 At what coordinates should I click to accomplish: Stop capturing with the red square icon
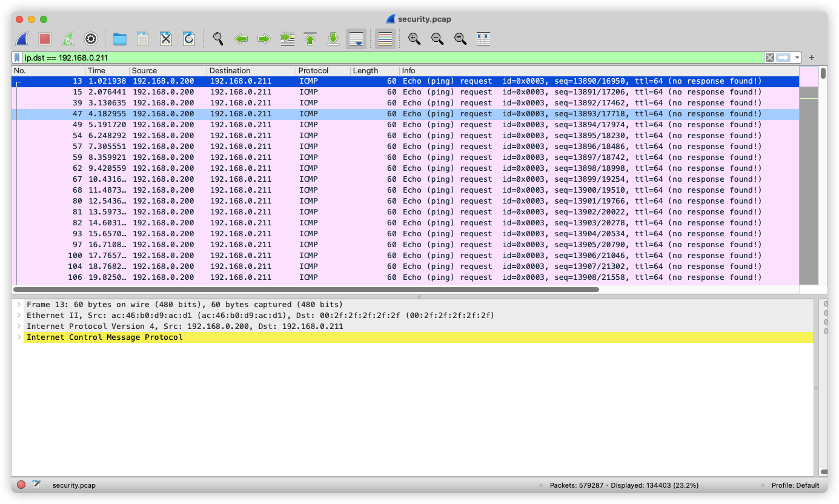pyautogui.click(x=45, y=39)
